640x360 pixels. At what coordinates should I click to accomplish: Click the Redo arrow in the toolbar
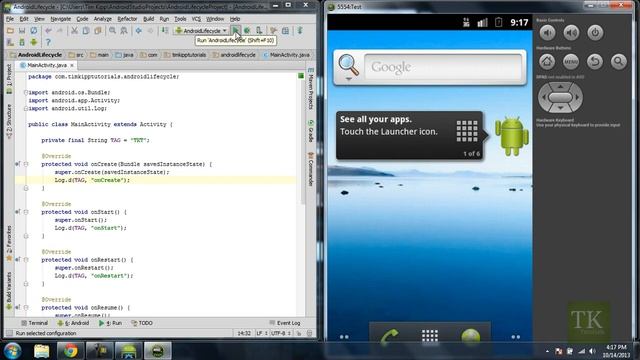tap(60, 31)
